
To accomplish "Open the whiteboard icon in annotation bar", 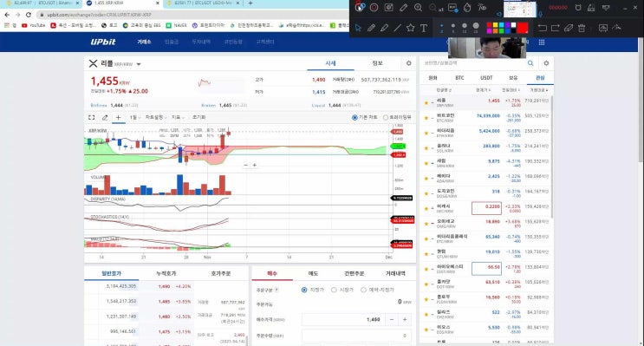I will click(x=603, y=28).
